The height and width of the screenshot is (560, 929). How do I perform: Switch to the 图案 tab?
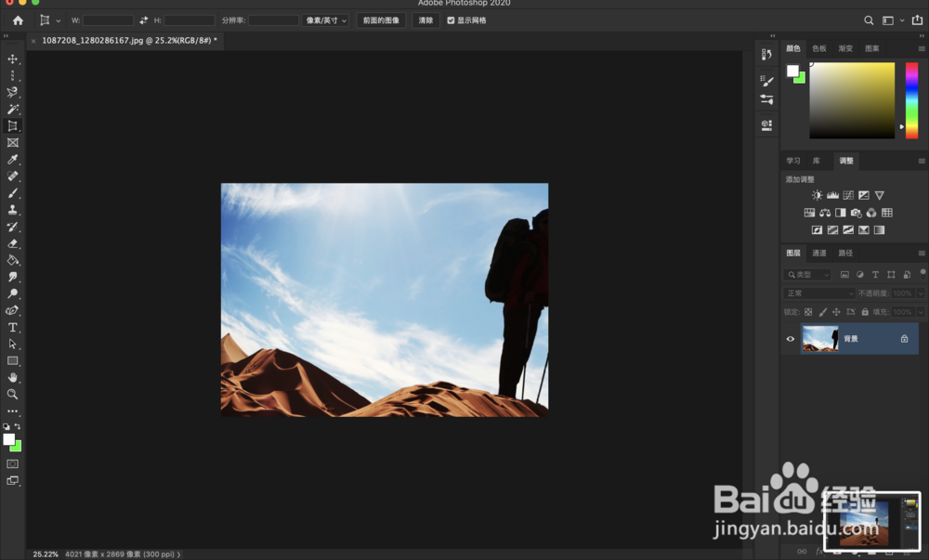tap(872, 48)
